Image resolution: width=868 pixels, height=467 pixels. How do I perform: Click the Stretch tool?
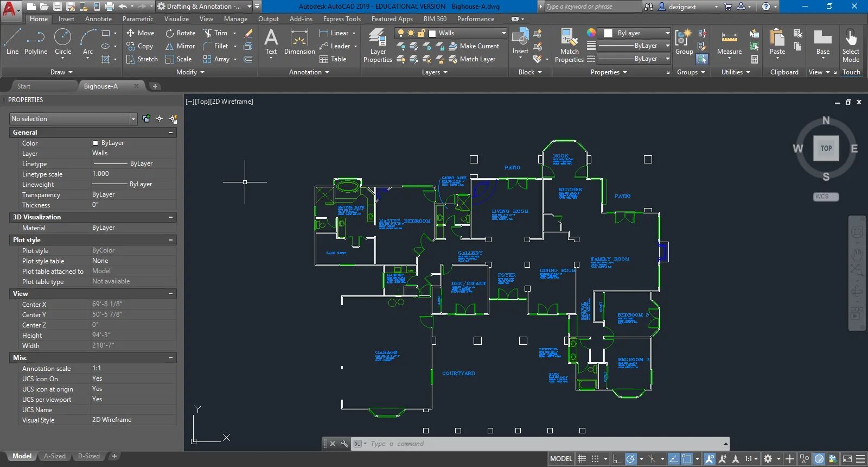tap(142, 59)
